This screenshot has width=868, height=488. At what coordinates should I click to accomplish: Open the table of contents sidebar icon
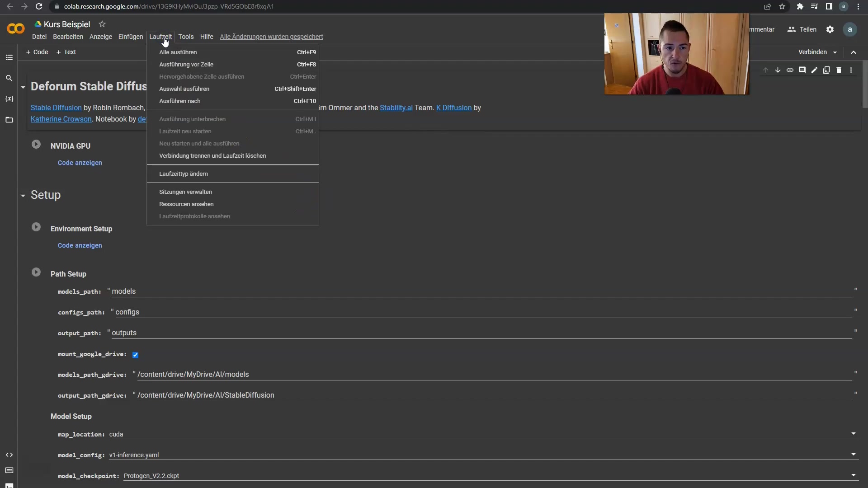tap(9, 57)
